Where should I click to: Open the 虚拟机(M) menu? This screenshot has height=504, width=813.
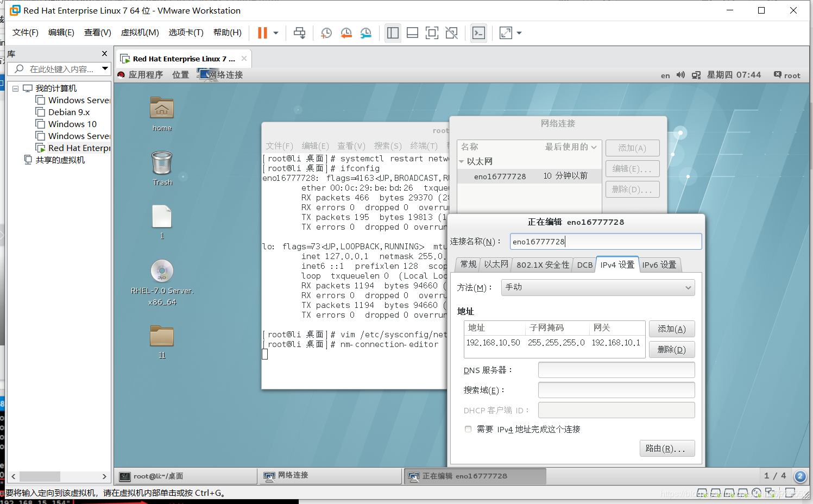(x=140, y=33)
